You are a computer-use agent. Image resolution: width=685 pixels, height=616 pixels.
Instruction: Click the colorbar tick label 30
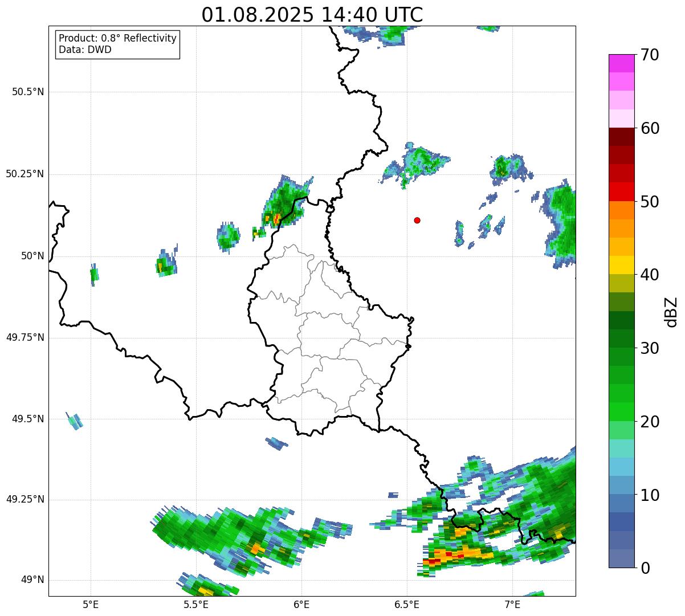[x=650, y=348]
